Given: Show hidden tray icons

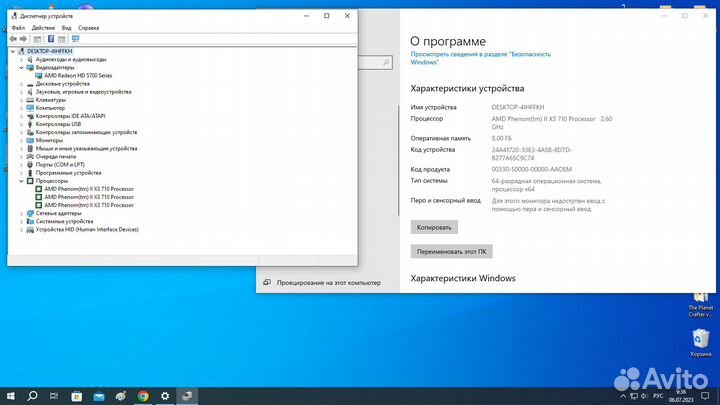Looking at the screenshot, I should point(623,396).
